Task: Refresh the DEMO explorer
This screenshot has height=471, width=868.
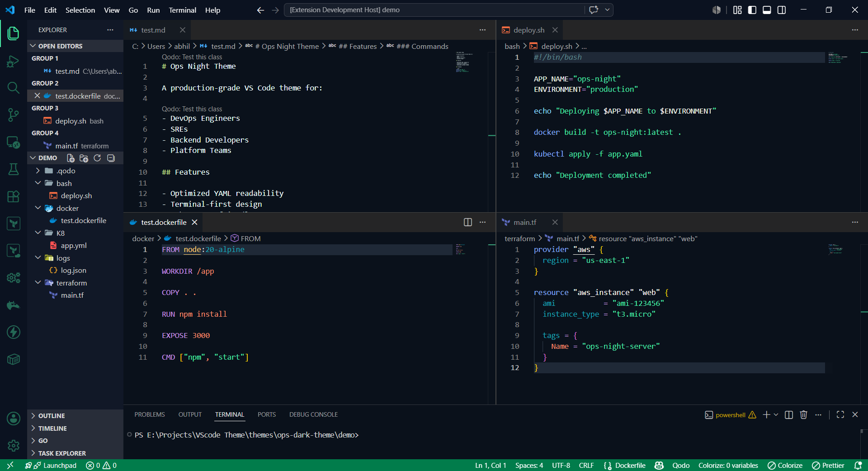Action: pos(97,158)
